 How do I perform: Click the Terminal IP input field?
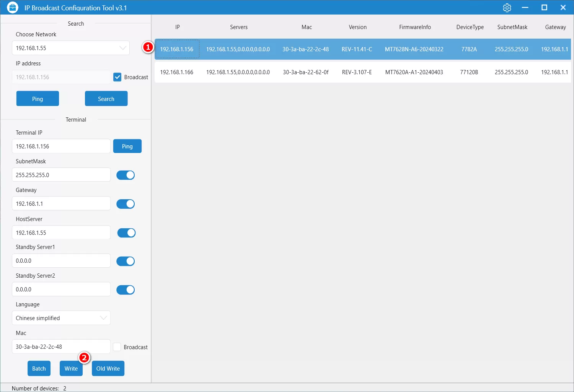coord(61,146)
